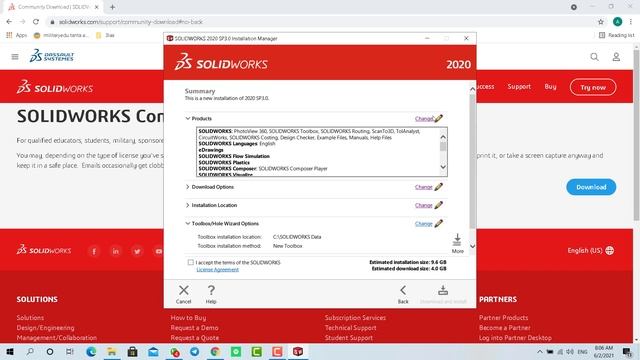This screenshot has width=640, height=360.
Task: Expand the Installation Location section
Action: [x=188, y=205]
